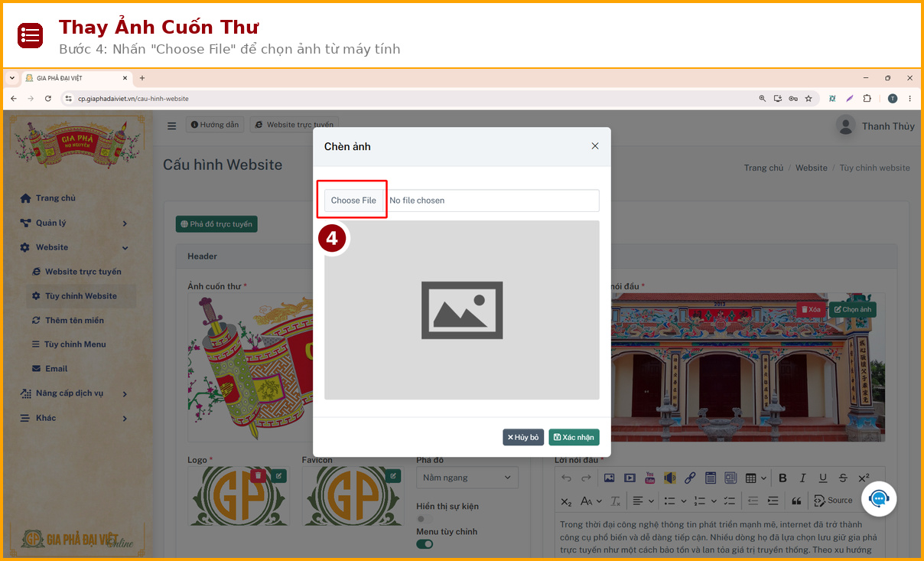The height and width of the screenshot is (561, 924).
Task: Open the Hướng dẫn guide button
Action: pyautogui.click(x=215, y=125)
